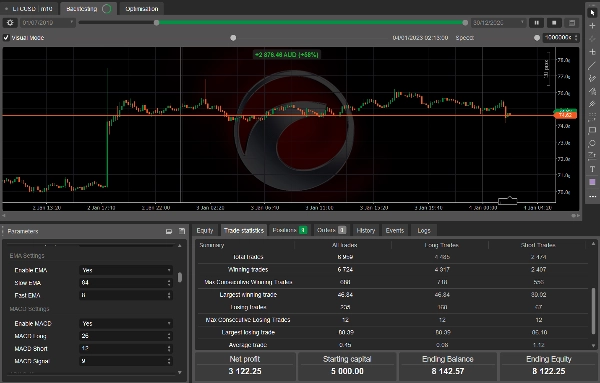Click Parameters panel scroll-up arrow
This screenshot has width=600, height=383.
(180, 246)
